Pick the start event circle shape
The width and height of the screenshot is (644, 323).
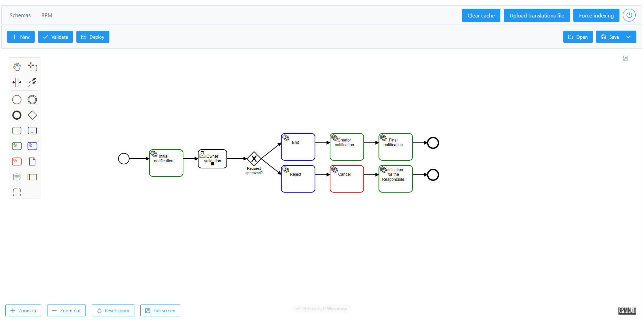[17, 100]
